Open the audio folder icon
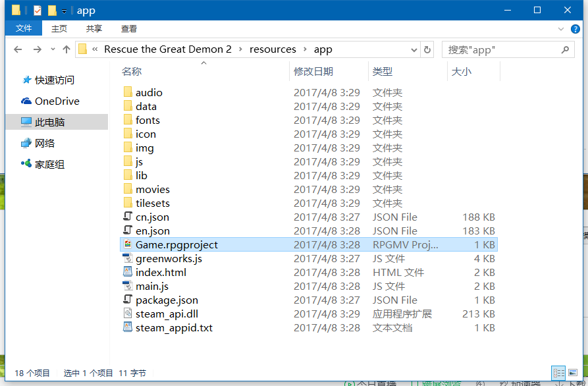 point(128,92)
